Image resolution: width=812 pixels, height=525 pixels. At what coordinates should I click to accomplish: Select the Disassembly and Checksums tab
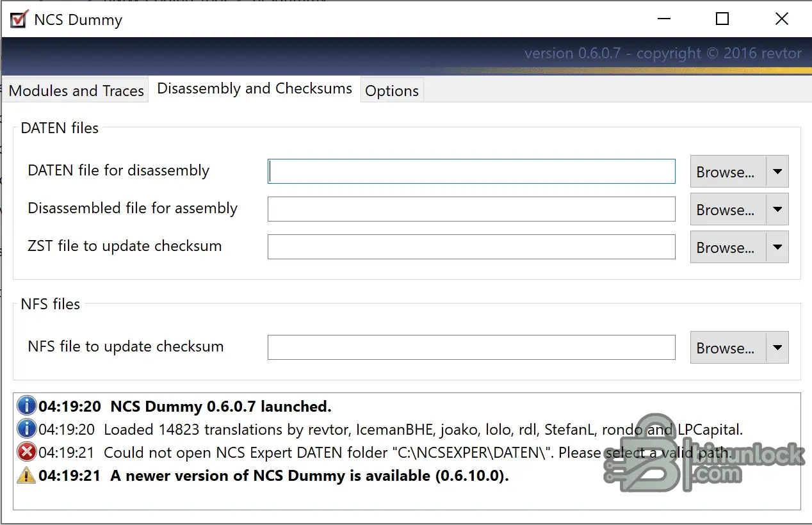point(254,88)
